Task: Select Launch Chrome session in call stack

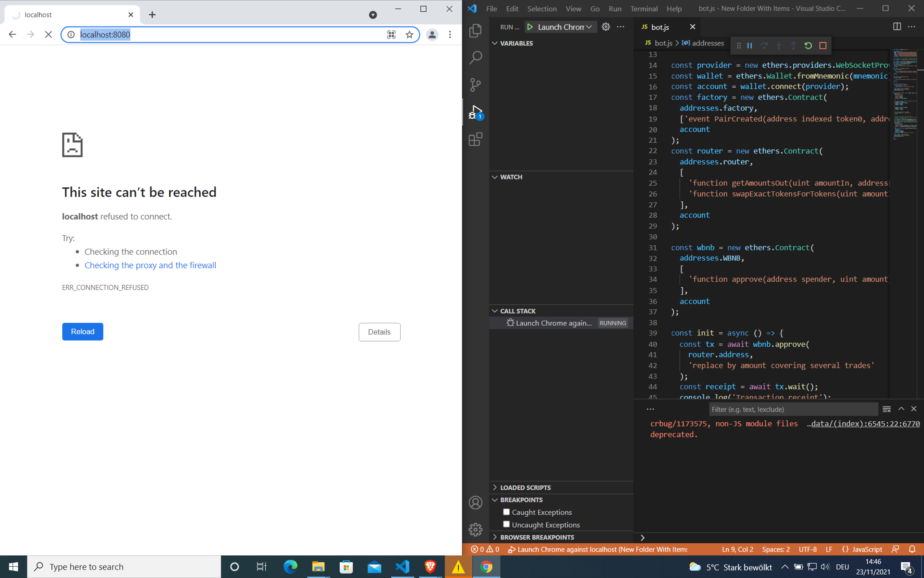Action: pyautogui.click(x=561, y=323)
